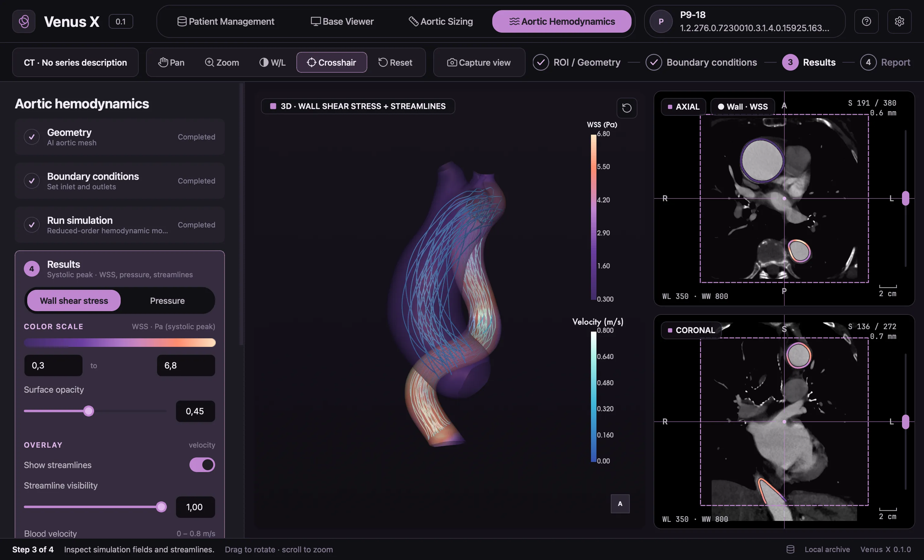Image resolution: width=924 pixels, height=560 pixels.
Task: Click the orientation cube A marker
Action: click(620, 504)
